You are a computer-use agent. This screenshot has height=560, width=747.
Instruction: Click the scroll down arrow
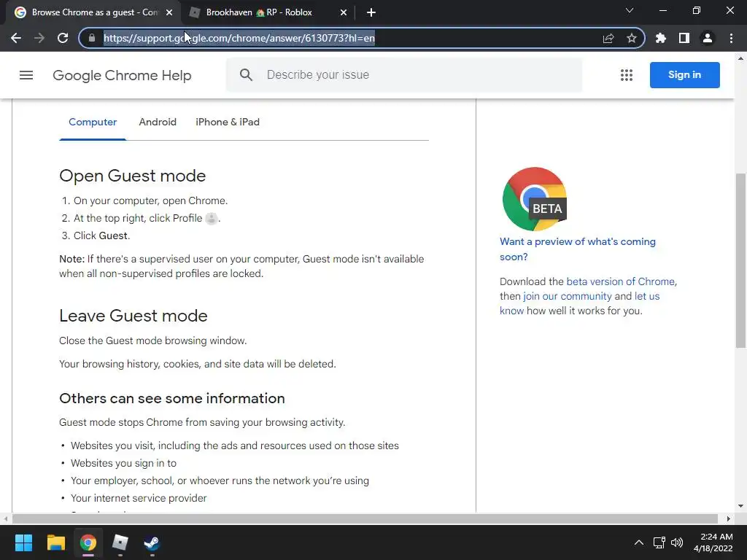click(x=740, y=506)
